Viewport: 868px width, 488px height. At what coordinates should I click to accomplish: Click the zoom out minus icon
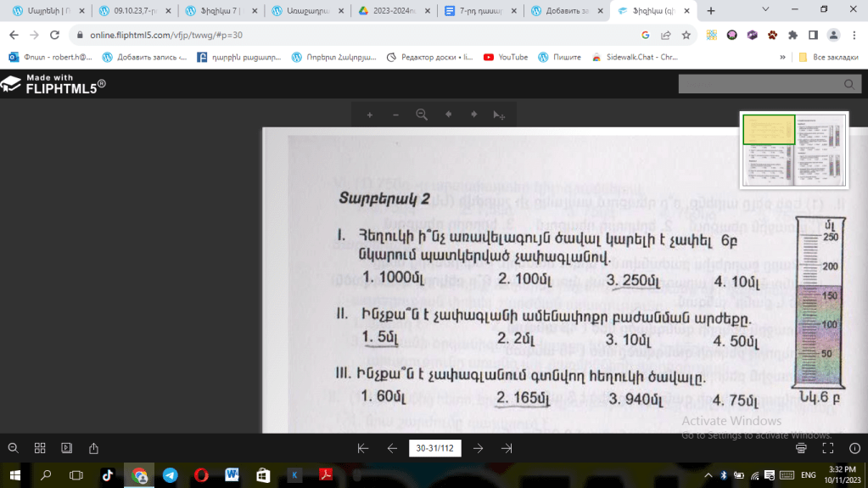click(x=395, y=115)
